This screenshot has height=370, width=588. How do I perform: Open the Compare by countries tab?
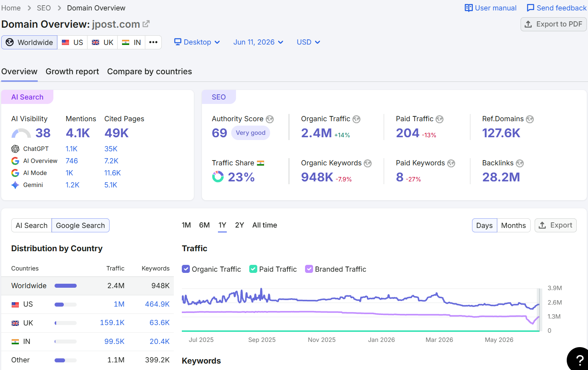coord(149,71)
